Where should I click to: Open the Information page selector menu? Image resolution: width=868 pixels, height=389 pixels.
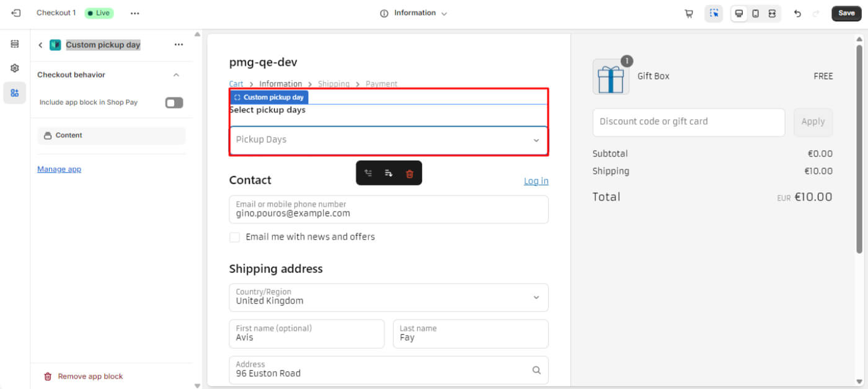[414, 13]
